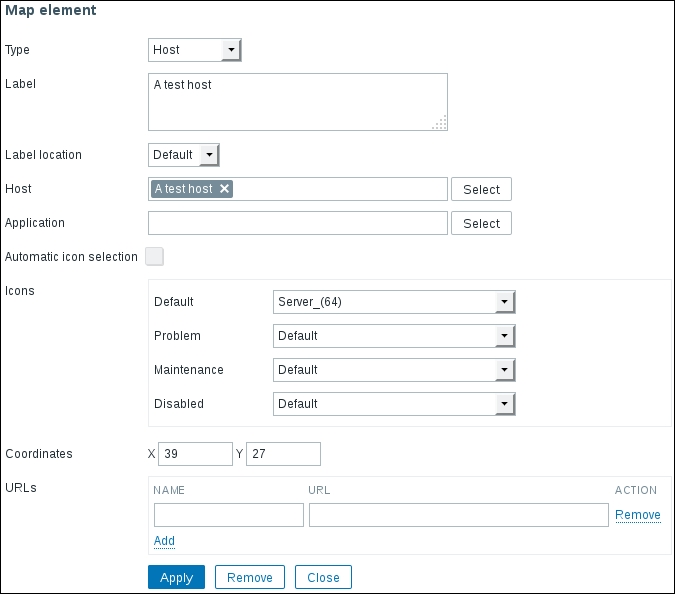Viewport: 675px width, 594px height.
Task: Click the Remove button beside Apply
Action: (x=250, y=577)
